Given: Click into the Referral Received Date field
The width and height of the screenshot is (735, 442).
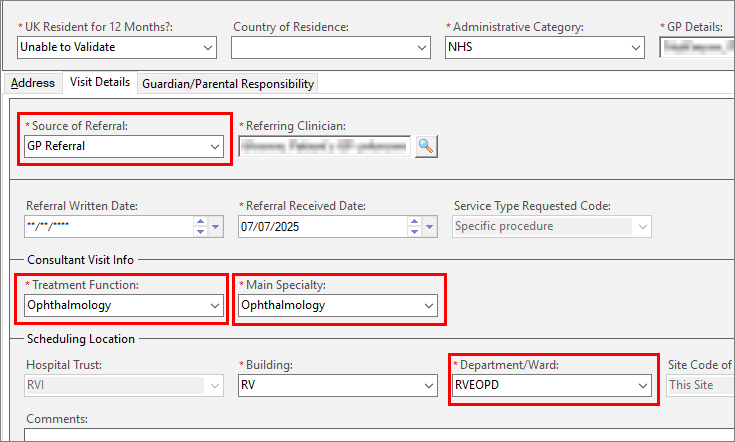Looking at the screenshot, I should pyautogui.click(x=320, y=226).
